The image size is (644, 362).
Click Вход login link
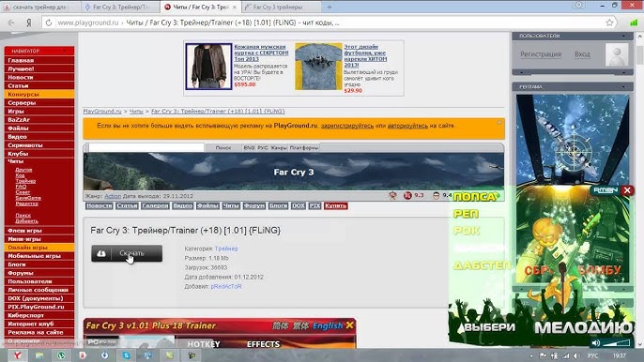tap(582, 54)
